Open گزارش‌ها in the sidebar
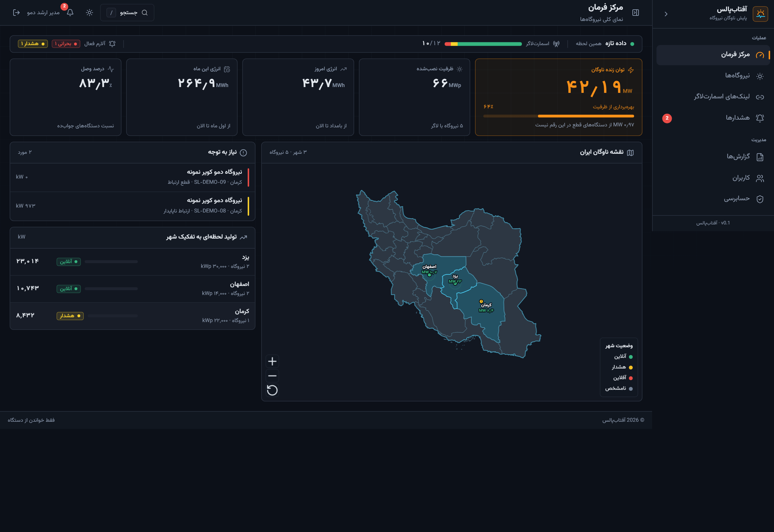 (x=713, y=157)
